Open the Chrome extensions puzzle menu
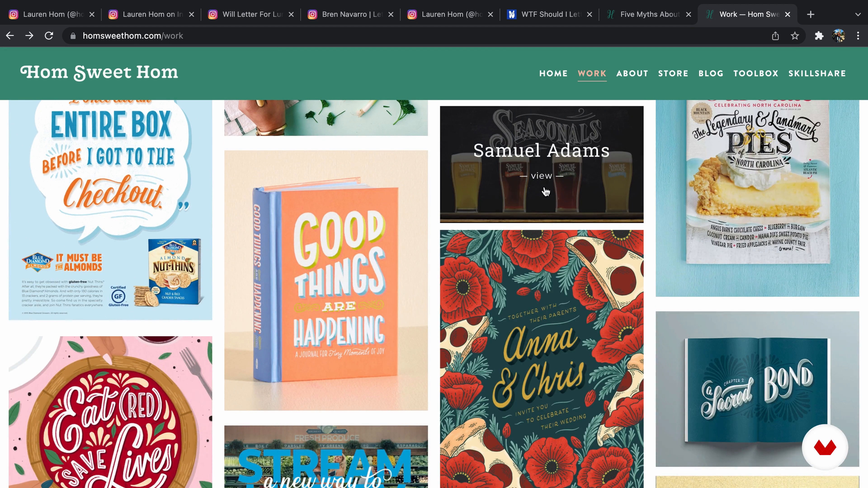This screenshot has width=868, height=488. [819, 36]
